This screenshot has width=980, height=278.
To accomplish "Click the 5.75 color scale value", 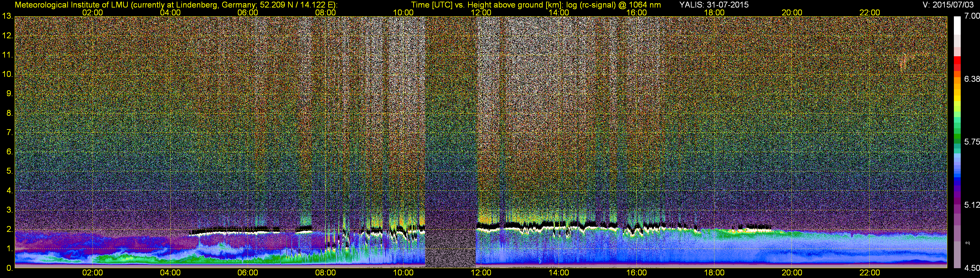I will click(x=972, y=142).
